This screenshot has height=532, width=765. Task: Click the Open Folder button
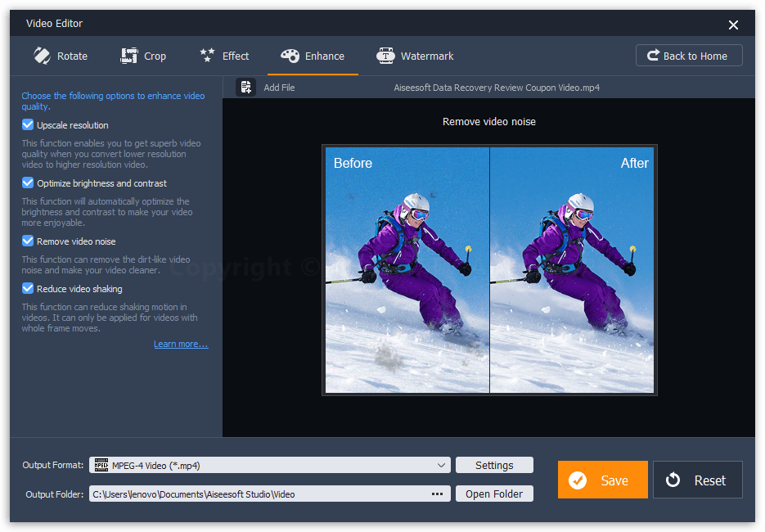click(x=494, y=494)
